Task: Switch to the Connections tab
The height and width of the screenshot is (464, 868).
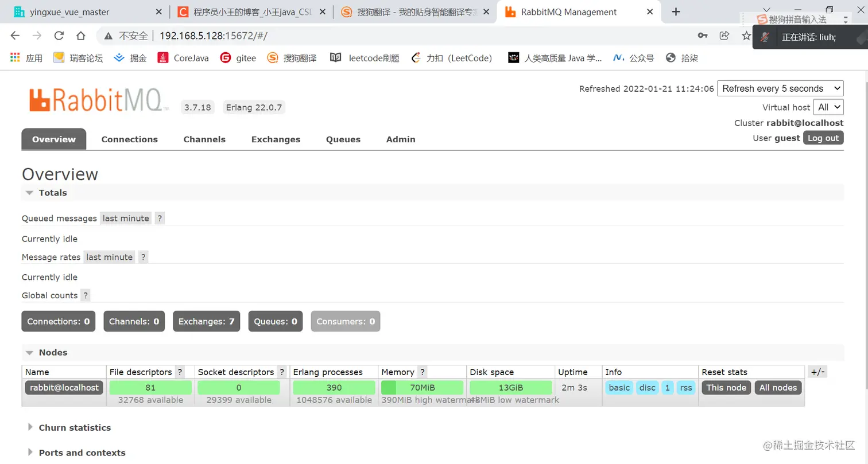Action: (130, 139)
